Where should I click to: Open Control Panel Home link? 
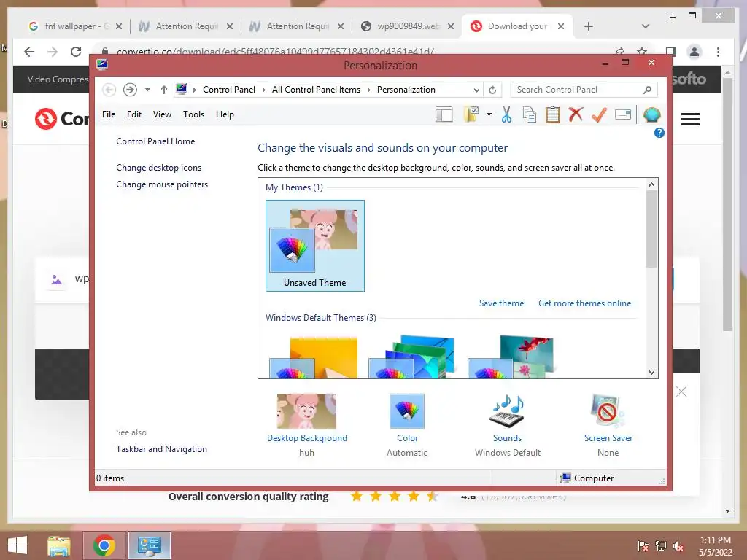click(155, 141)
